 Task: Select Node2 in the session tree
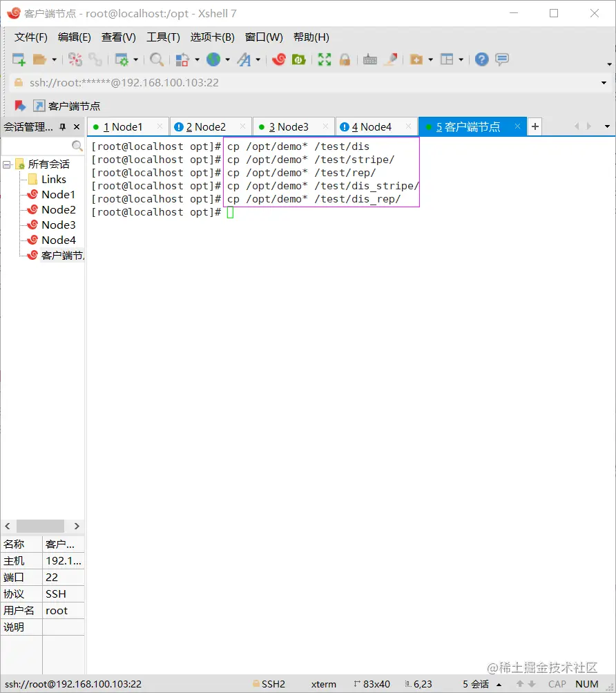click(x=58, y=209)
